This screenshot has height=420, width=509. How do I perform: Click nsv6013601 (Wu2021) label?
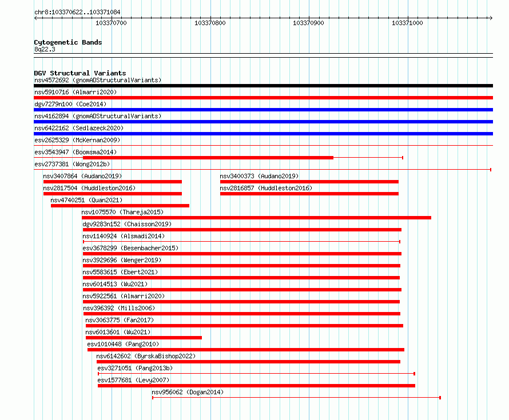click(118, 332)
